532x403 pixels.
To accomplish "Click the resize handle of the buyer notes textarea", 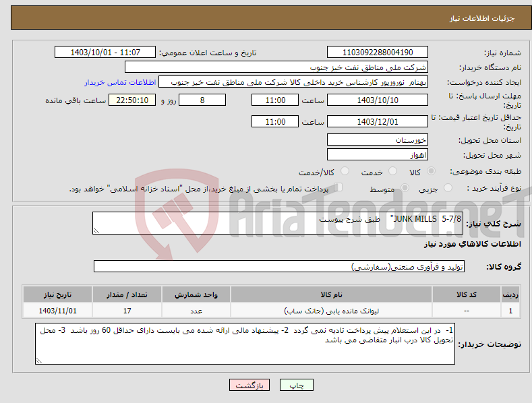I will pyautogui.click(x=38, y=361).
